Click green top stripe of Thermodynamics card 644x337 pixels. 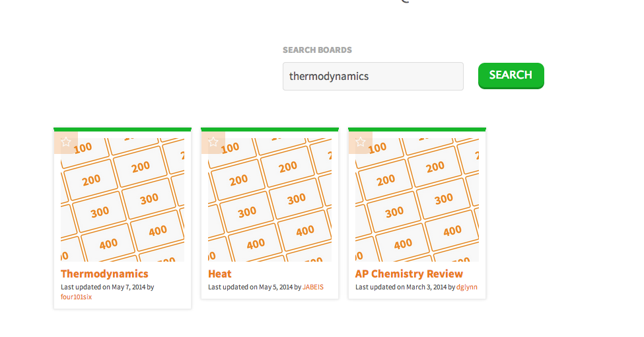click(x=123, y=129)
